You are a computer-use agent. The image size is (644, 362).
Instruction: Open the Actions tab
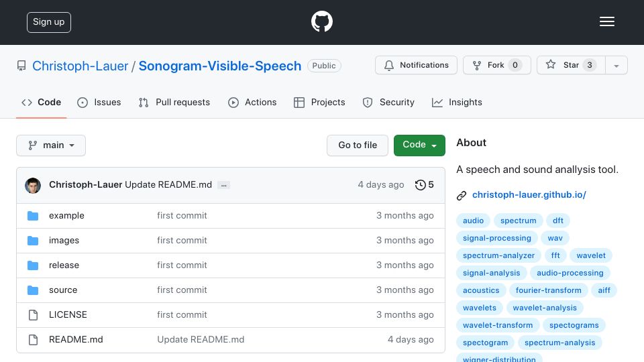[252, 102]
